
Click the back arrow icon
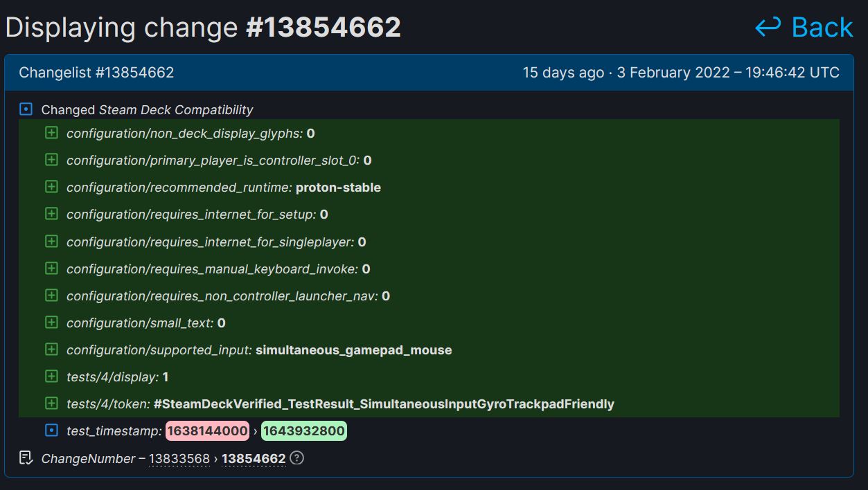(768, 28)
